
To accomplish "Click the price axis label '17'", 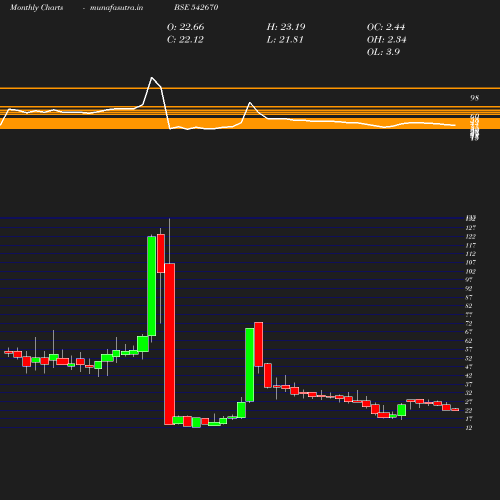I will (469, 419).
